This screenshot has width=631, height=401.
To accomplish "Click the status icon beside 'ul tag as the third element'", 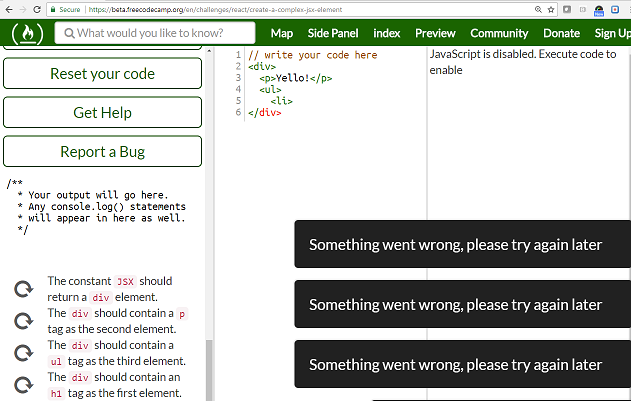I will [23, 353].
